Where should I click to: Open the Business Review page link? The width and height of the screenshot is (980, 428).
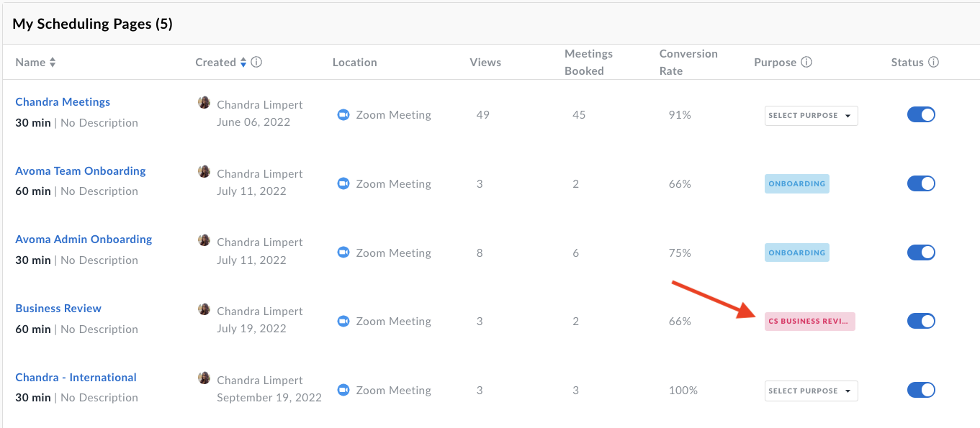tap(58, 309)
